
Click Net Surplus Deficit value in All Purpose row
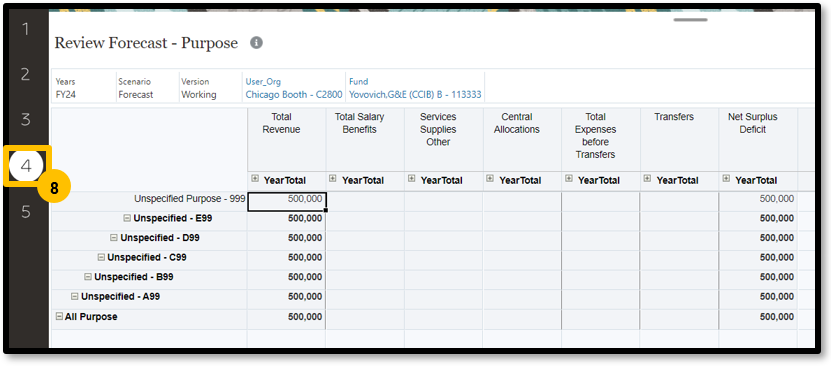777,317
